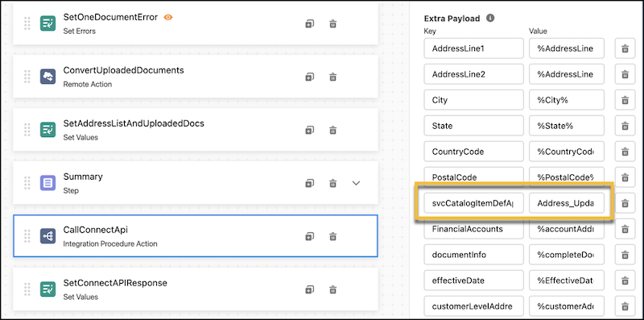The height and width of the screenshot is (320, 644).
Task: Expand the Summary step chevron
Action: click(x=357, y=183)
